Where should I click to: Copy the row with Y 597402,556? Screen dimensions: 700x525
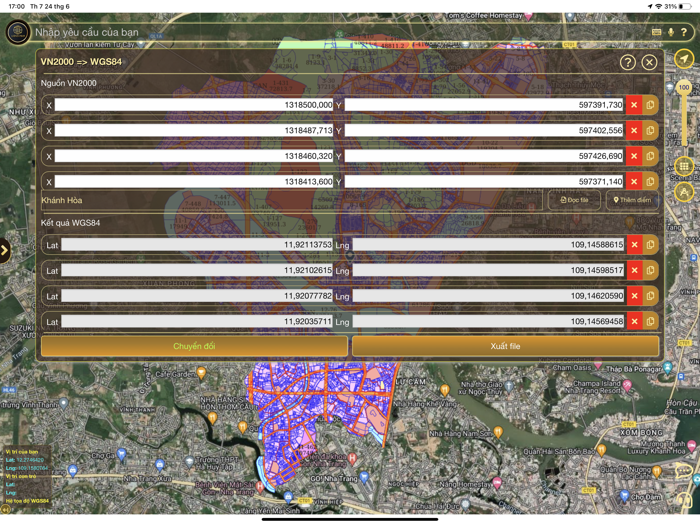pyautogui.click(x=650, y=130)
